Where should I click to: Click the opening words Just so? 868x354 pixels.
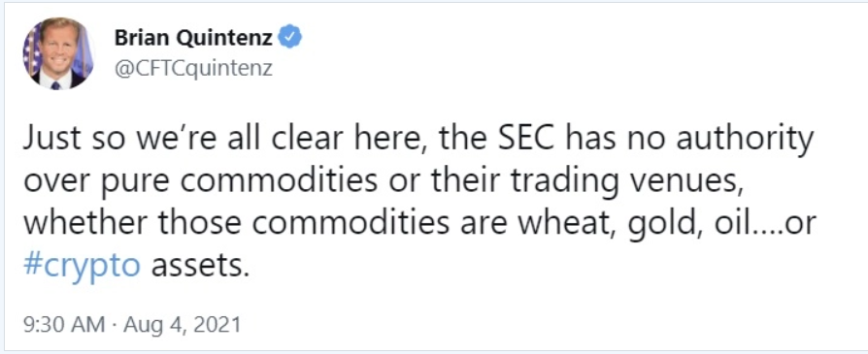(x=72, y=140)
